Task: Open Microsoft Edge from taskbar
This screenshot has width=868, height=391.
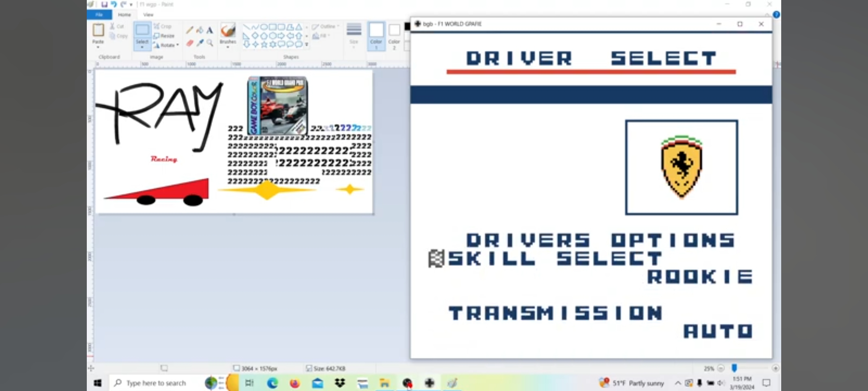Action: click(272, 383)
